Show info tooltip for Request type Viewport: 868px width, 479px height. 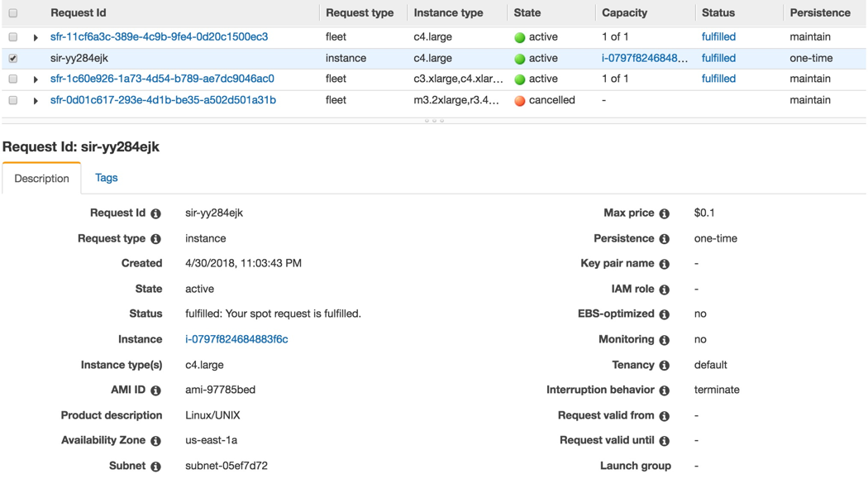pyautogui.click(x=156, y=238)
